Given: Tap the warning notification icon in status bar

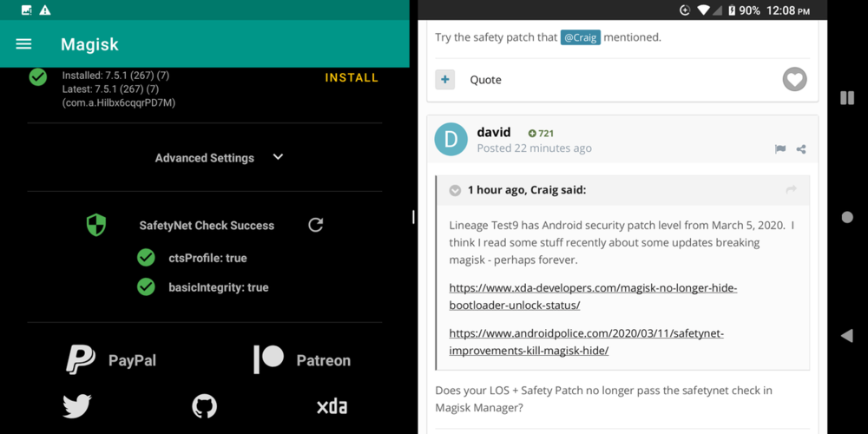Looking at the screenshot, I should (x=45, y=10).
